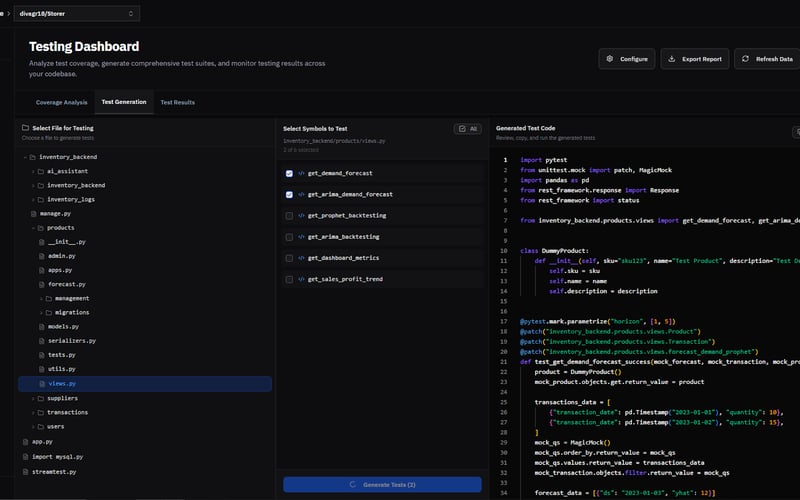Uncheck the get_demand_forecast checkbox
Screen dimensions: 800x500
[289, 173]
